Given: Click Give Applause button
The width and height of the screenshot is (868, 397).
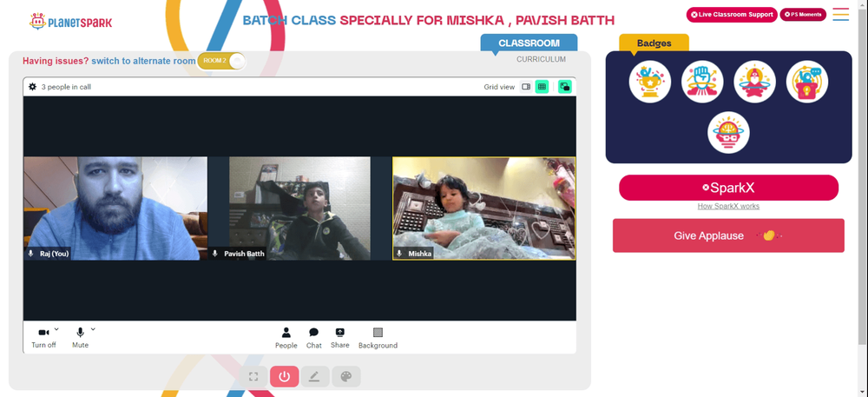Looking at the screenshot, I should [728, 235].
